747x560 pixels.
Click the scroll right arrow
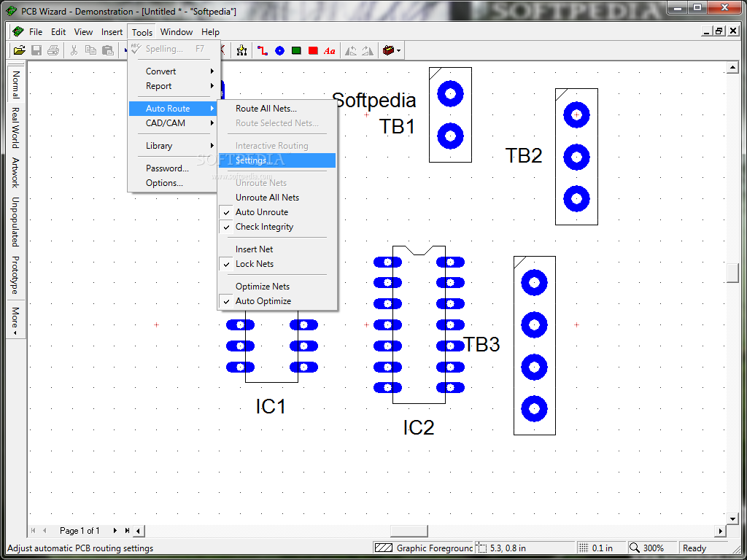pyautogui.click(x=720, y=531)
